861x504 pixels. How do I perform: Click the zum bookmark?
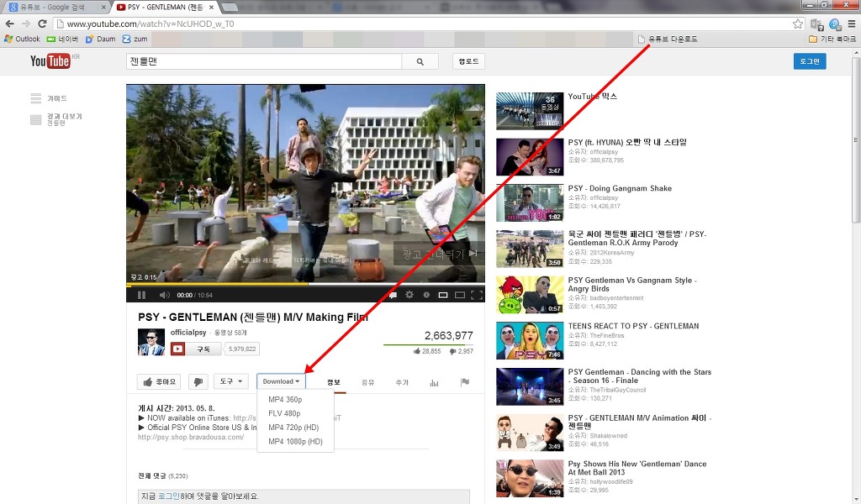pos(135,39)
